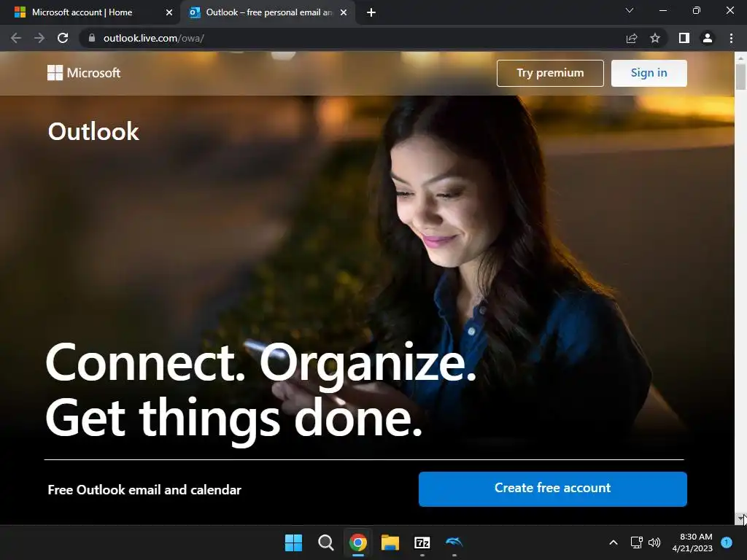Click the Sign in button
The image size is (747, 560).
click(649, 73)
